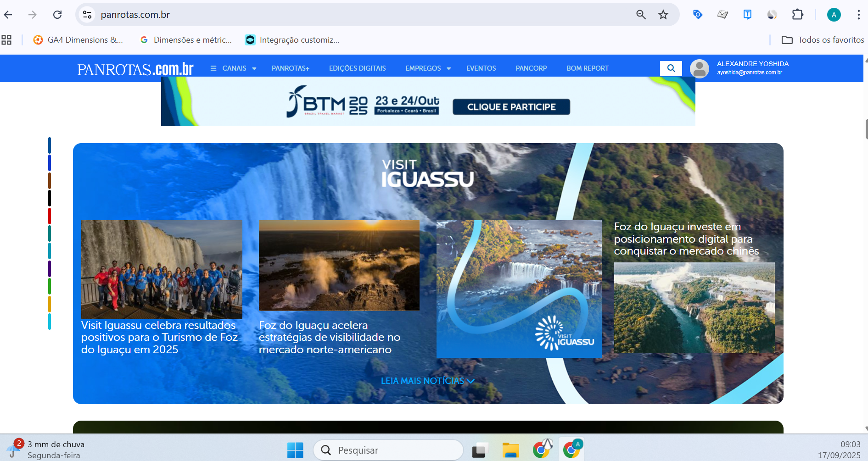Click the browser zoom magnifier icon
This screenshot has width=868, height=461.
641,15
